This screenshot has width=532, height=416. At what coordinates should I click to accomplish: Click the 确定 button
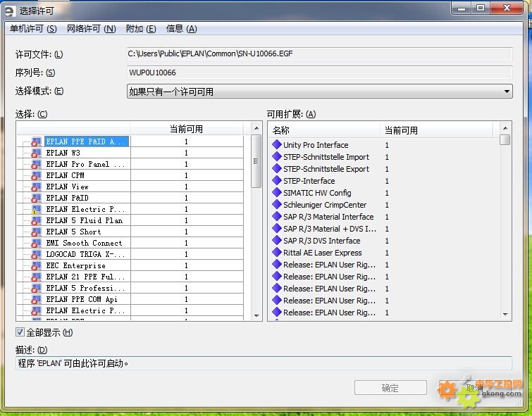click(x=390, y=388)
